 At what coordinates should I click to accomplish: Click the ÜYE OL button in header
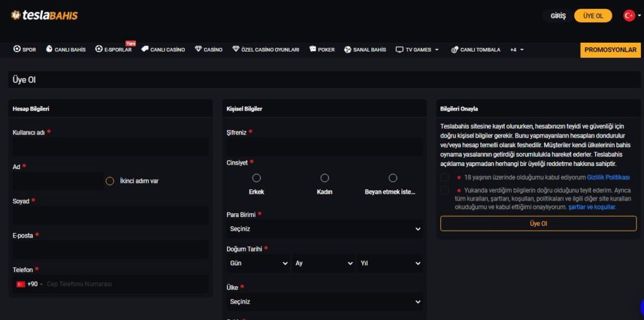tap(593, 16)
